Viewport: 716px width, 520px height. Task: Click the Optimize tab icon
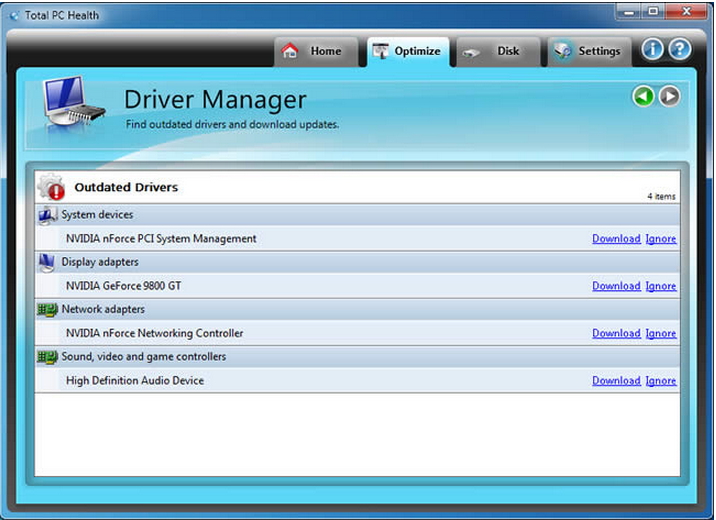coord(380,51)
